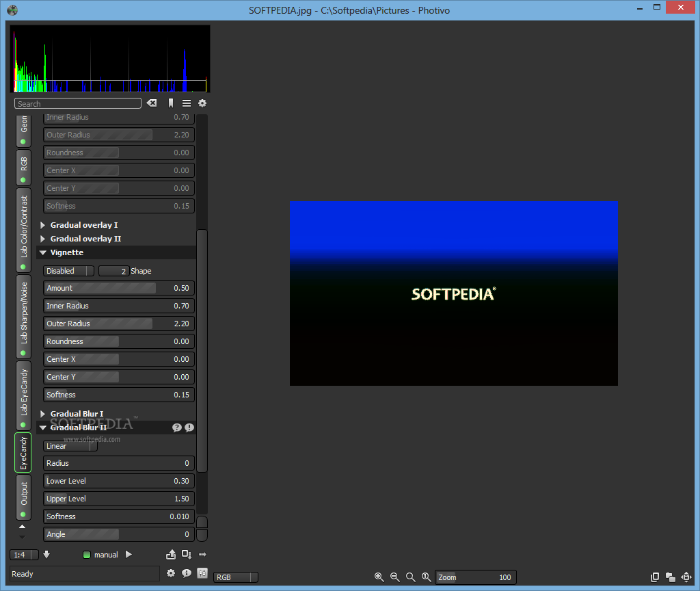Zoom in with the plus magnifier

tap(379, 577)
